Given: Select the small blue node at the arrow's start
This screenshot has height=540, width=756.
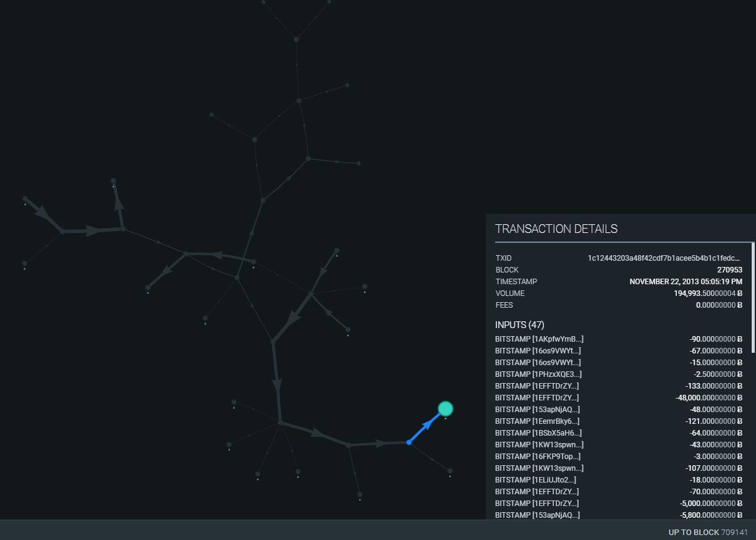Looking at the screenshot, I should click(x=409, y=442).
